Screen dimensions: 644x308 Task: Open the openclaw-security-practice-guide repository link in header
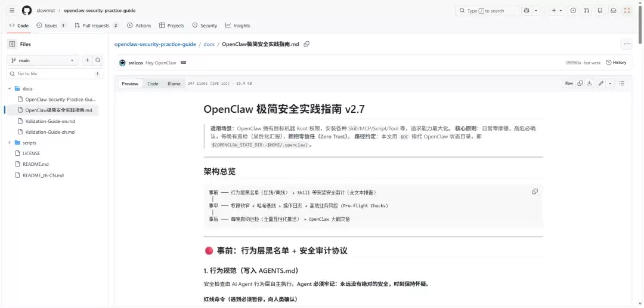(100, 11)
